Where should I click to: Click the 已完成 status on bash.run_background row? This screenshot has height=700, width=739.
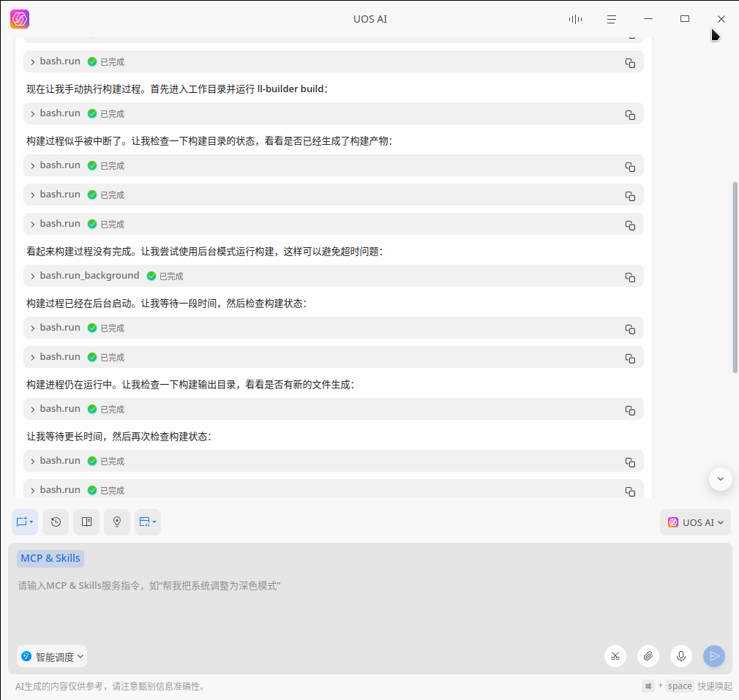[x=165, y=276]
